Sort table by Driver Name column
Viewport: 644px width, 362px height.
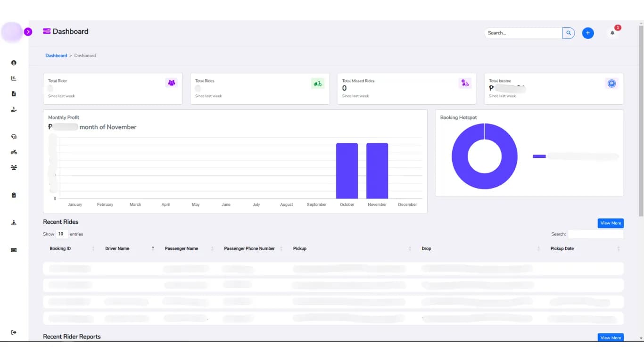tap(117, 248)
